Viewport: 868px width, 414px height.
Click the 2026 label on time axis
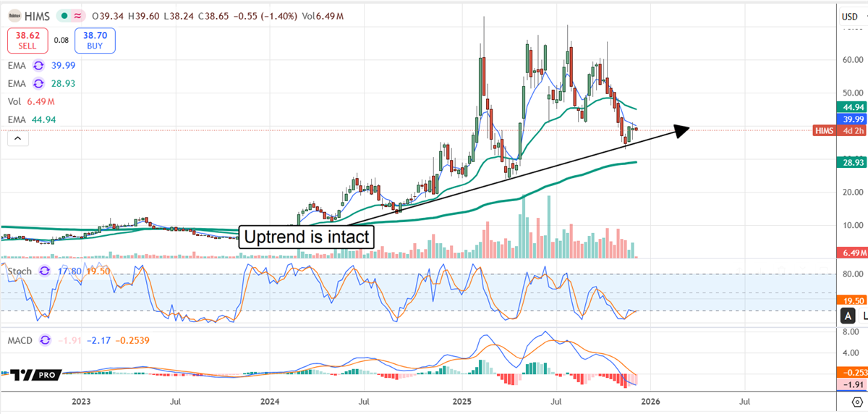pyautogui.click(x=649, y=400)
